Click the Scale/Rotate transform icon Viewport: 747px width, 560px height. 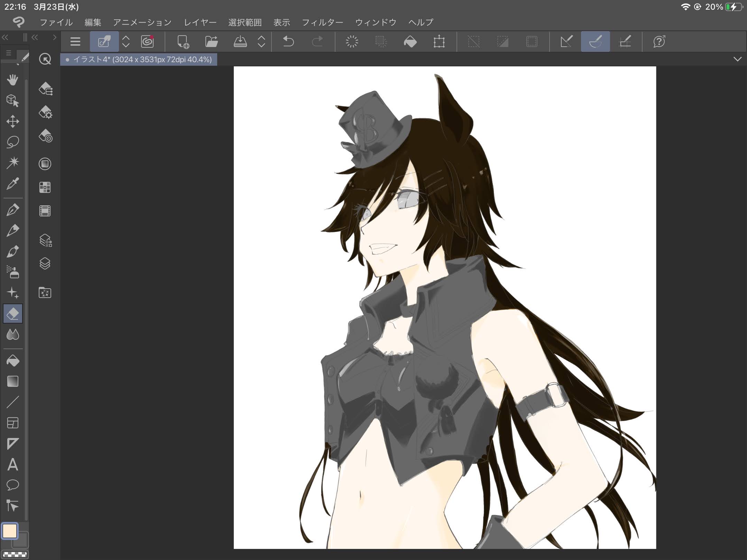point(439,42)
